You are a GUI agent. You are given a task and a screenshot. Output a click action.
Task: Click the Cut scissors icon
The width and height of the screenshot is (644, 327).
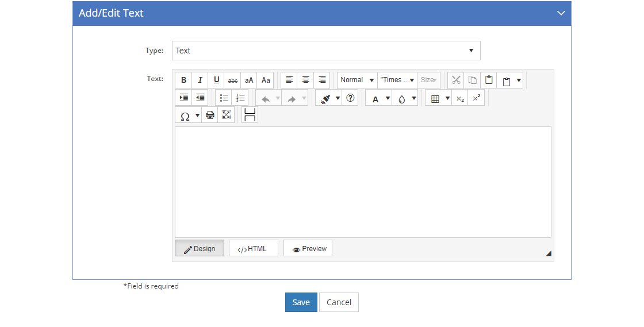456,80
